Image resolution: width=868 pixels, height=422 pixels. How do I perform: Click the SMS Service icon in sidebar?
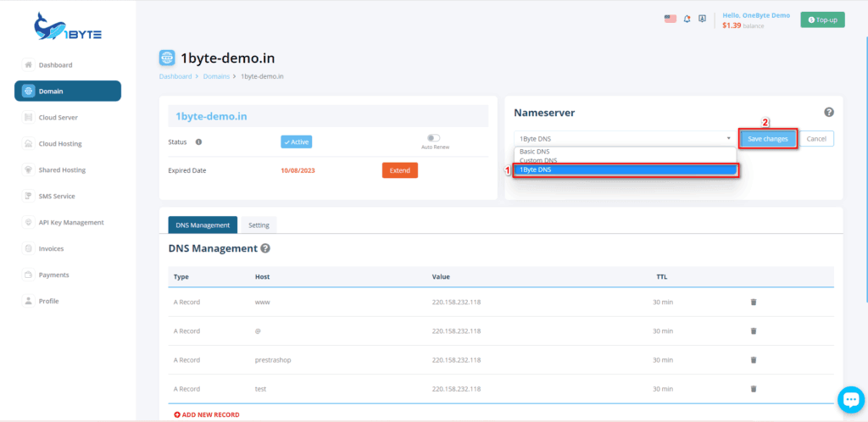pyautogui.click(x=28, y=196)
